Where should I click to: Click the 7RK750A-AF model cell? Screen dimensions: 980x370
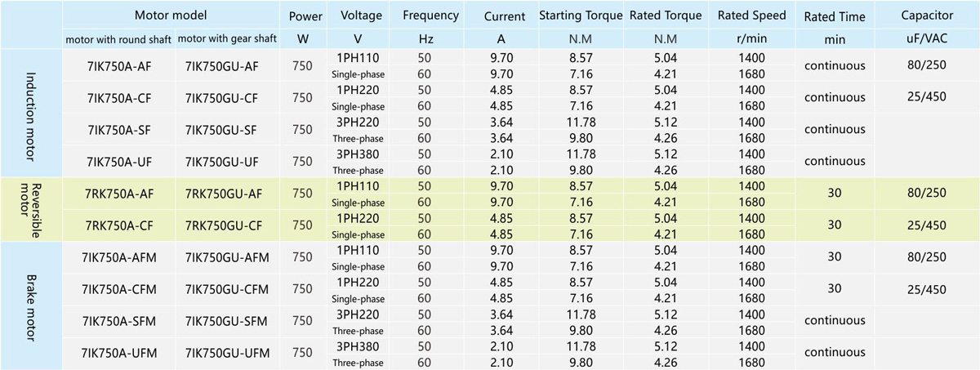pos(121,193)
